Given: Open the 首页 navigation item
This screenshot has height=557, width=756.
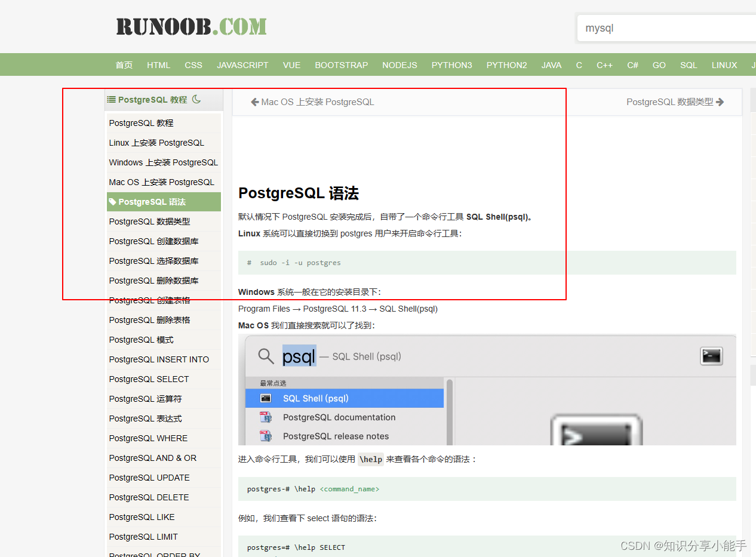Looking at the screenshot, I should tap(124, 65).
